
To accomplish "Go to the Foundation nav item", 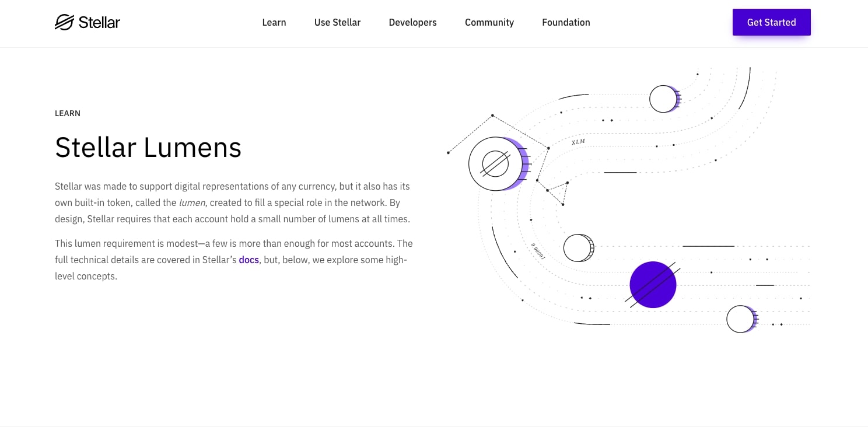I will click(x=566, y=22).
